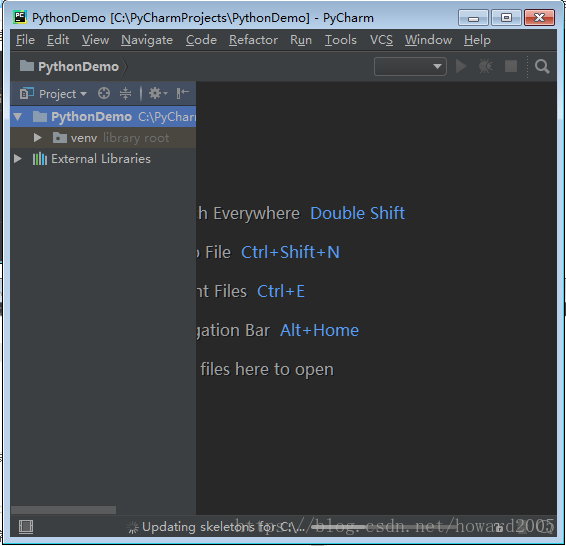
Task: Select the venv library root folder
Action: pos(103,137)
